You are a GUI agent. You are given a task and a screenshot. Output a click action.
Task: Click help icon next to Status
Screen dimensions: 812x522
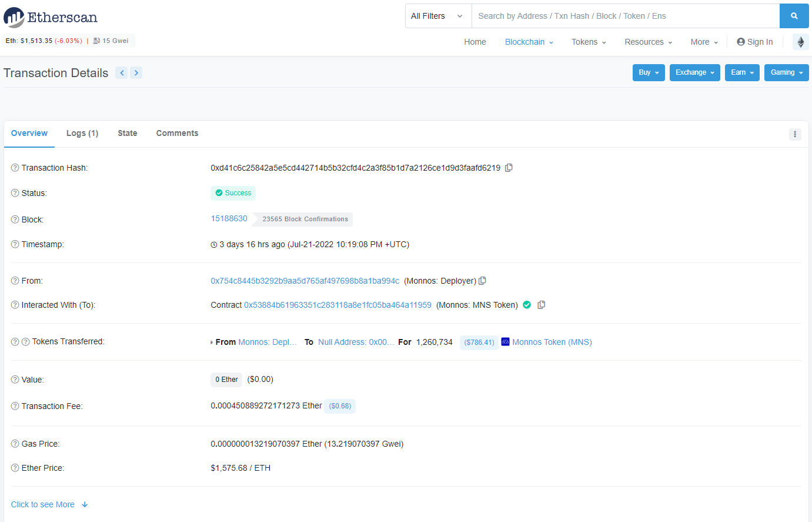pyautogui.click(x=15, y=193)
